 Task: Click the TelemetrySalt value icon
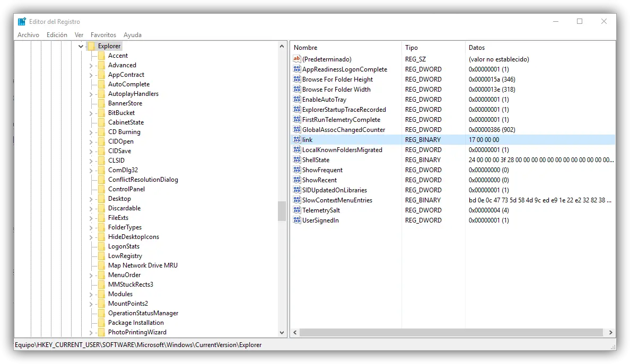pyautogui.click(x=297, y=209)
